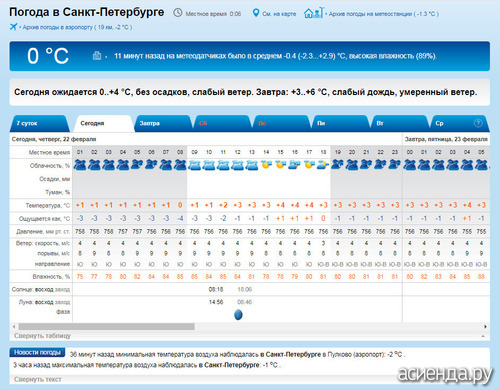This screenshot has width=500, height=389.
Task: Open the Пн forecast tab
Action: click(x=340, y=123)
